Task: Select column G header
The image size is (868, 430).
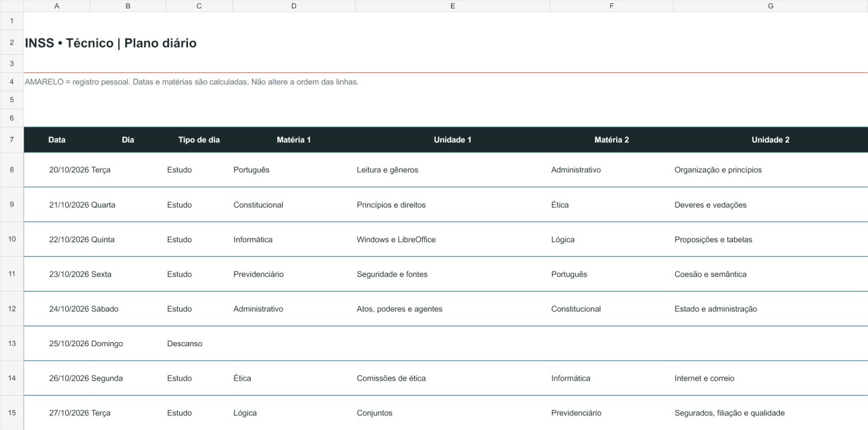Action: pyautogui.click(x=770, y=6)
